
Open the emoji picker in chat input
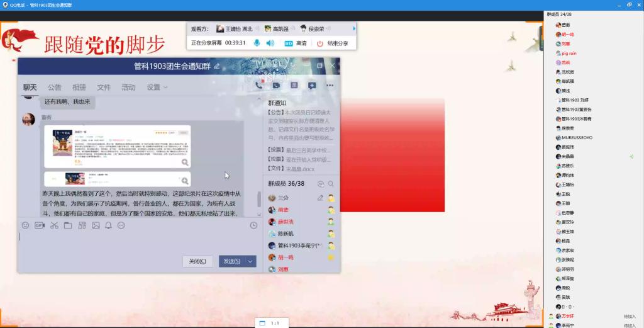[26, 225]
